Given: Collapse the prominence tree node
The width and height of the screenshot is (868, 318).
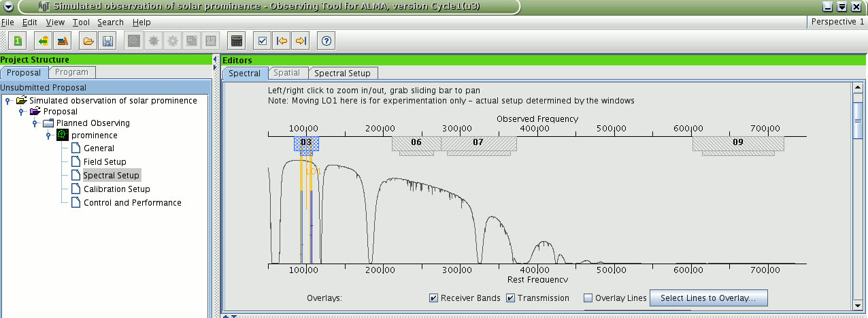Looking at the screenshot, I should 48,135.
